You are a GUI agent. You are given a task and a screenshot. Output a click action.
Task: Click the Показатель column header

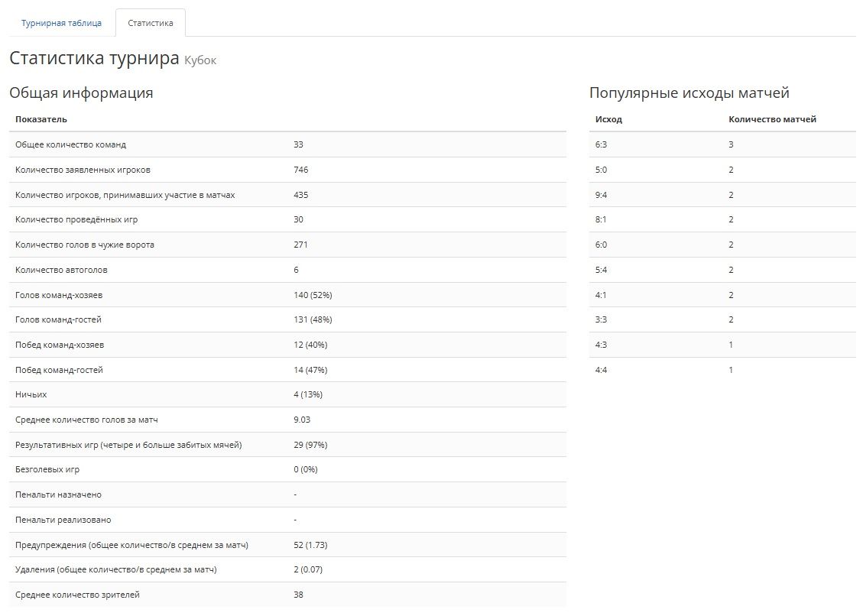(x=41, y=119)
